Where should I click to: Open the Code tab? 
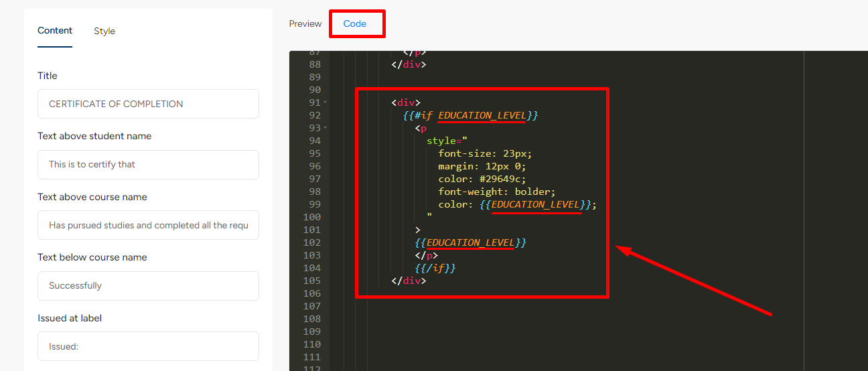(355, 23)
